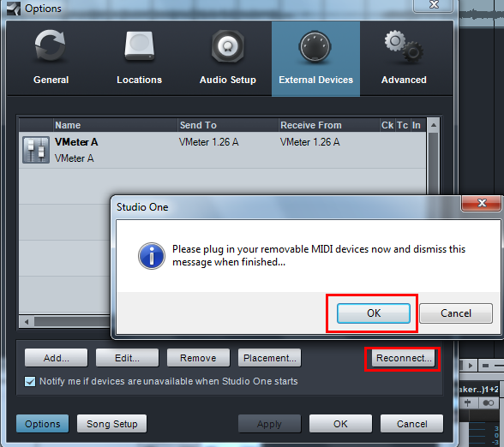
Task: Click the Ck column header
Action: (x=387, y=125)
